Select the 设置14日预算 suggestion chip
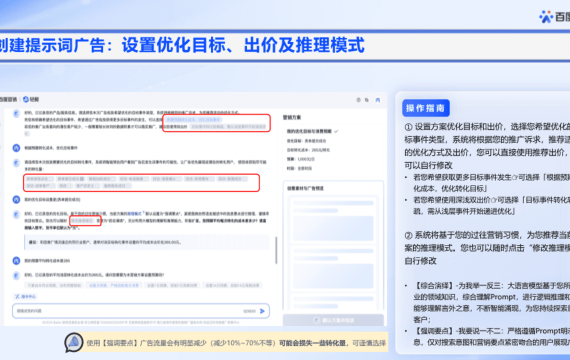Viewport: 570px width, 360px height. pos(233,285)
